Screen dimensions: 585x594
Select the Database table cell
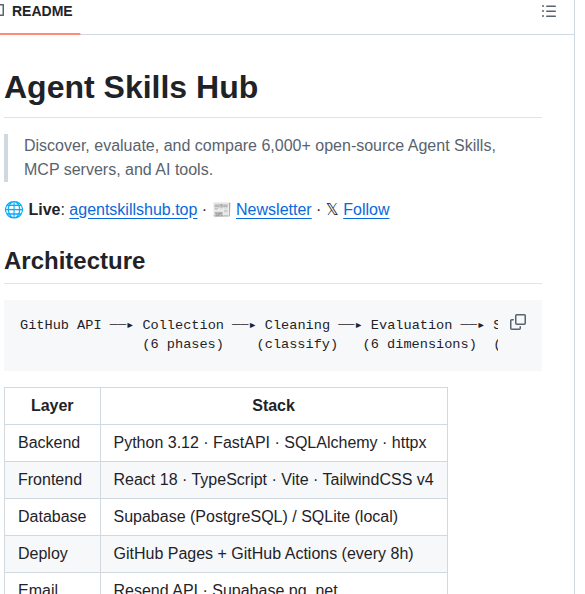click(52, 517)
